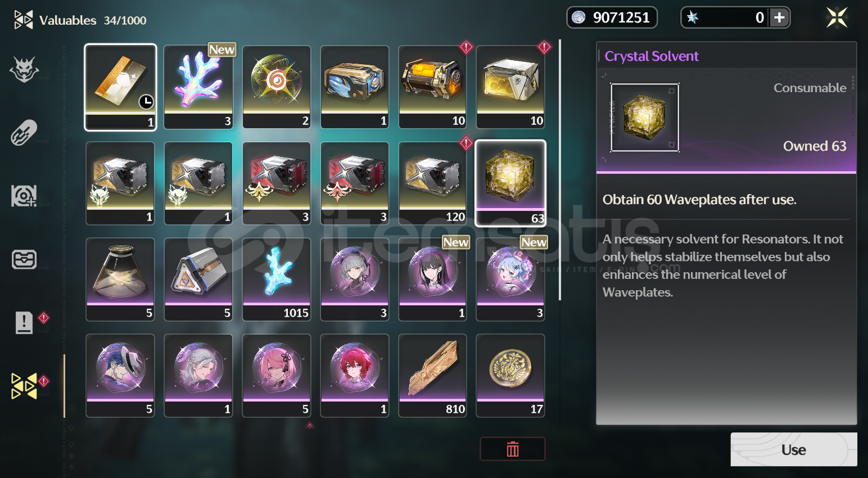
Task: Select the glass flask item with count 5
Action: [x=120, y=279]
